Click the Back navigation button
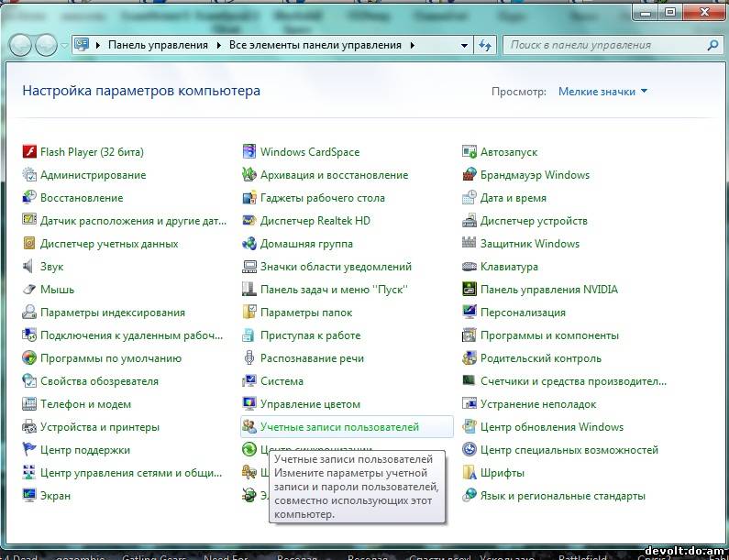 point(20,45)
